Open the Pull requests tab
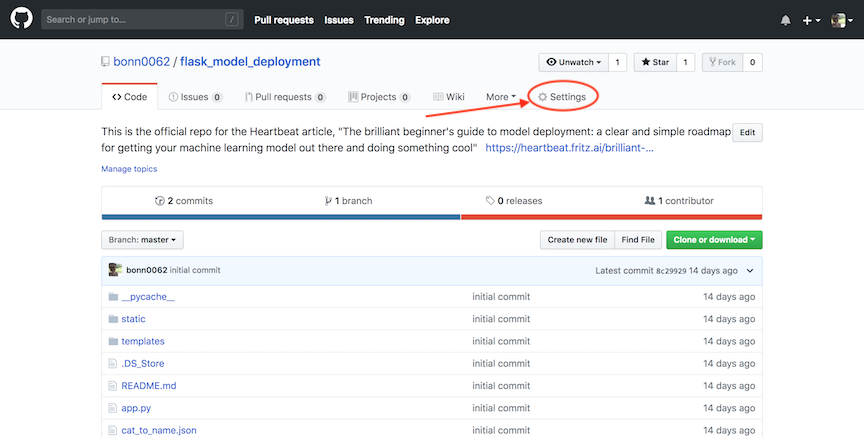This screenshot has width=864, height=437. [284, 97]
